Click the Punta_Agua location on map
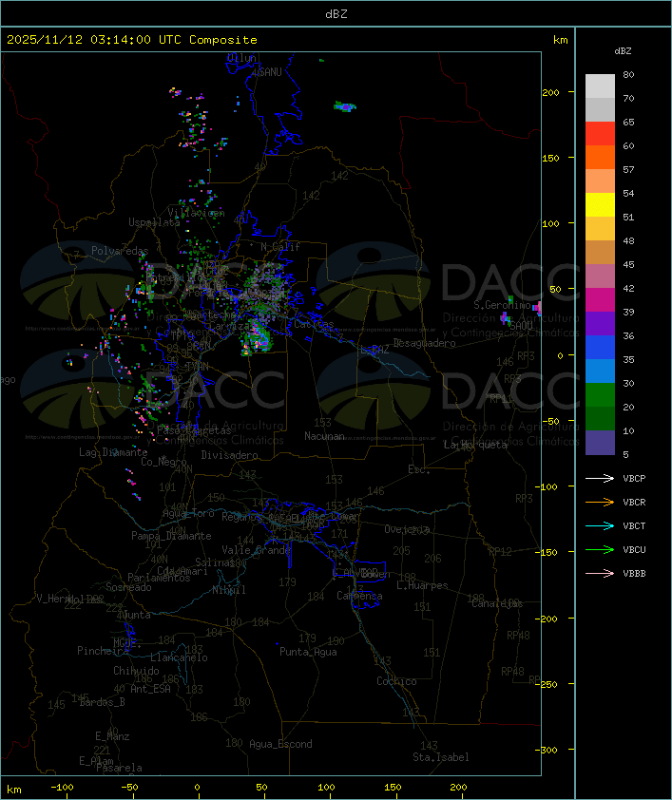The image size is (672, 800). [x=308, y=652]
